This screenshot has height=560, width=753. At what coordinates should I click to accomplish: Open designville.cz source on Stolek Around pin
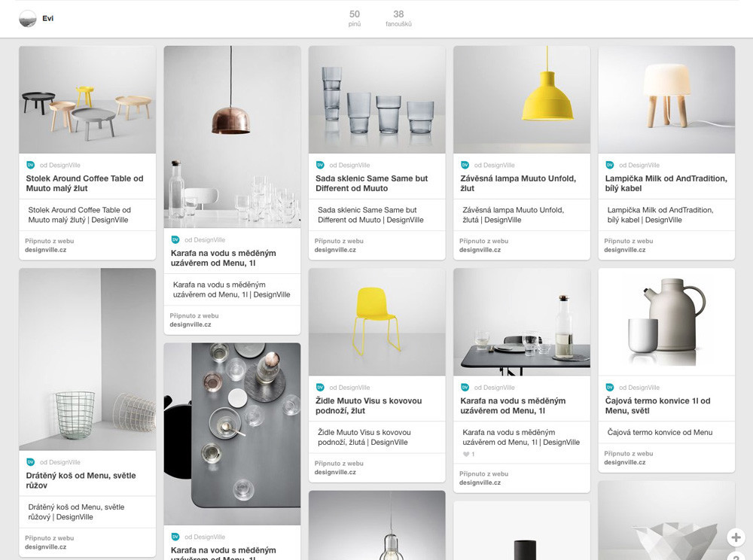click(x=46, y=250)
